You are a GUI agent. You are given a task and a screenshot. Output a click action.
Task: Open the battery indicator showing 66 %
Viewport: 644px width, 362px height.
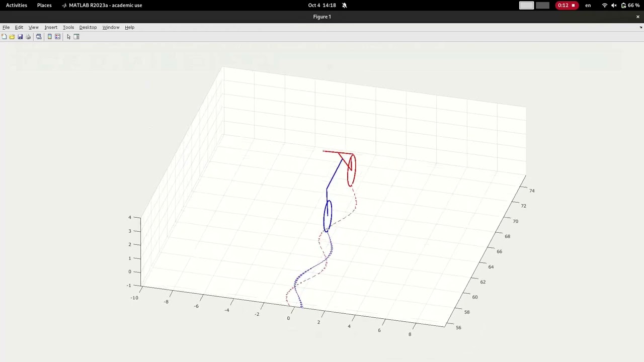click(x=630, y=5)
